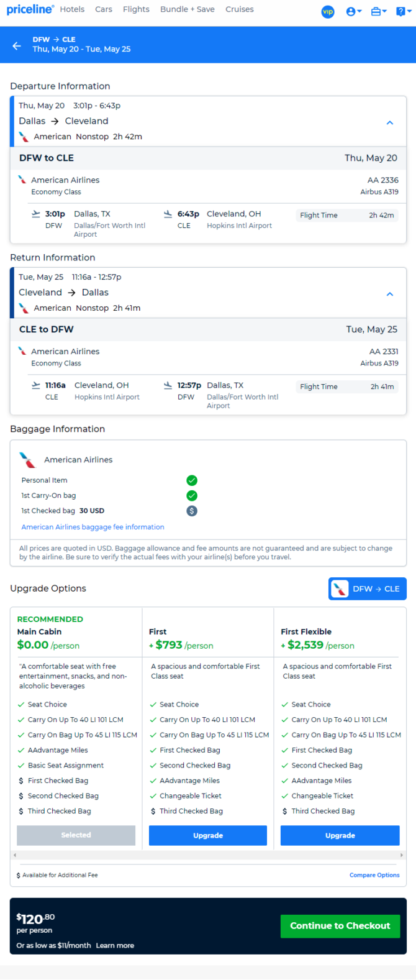Go to the Cruises navigation item

click(x=240, y=9)
